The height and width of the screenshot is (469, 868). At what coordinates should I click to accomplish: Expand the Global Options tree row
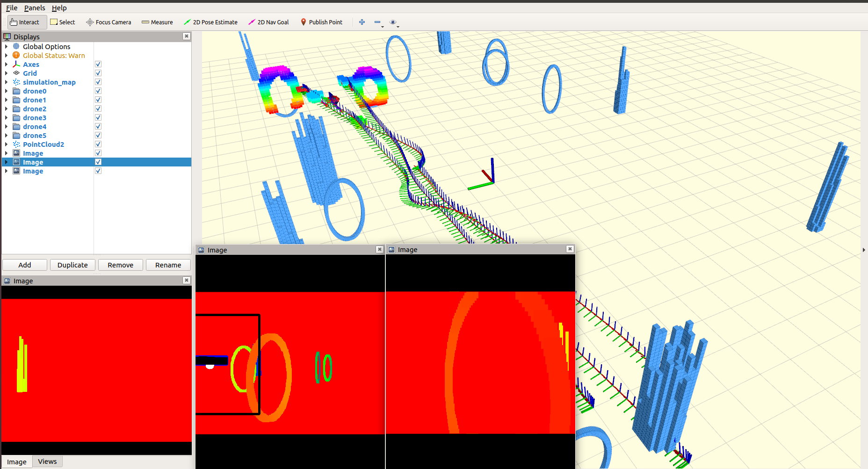(x=6, y=46)
